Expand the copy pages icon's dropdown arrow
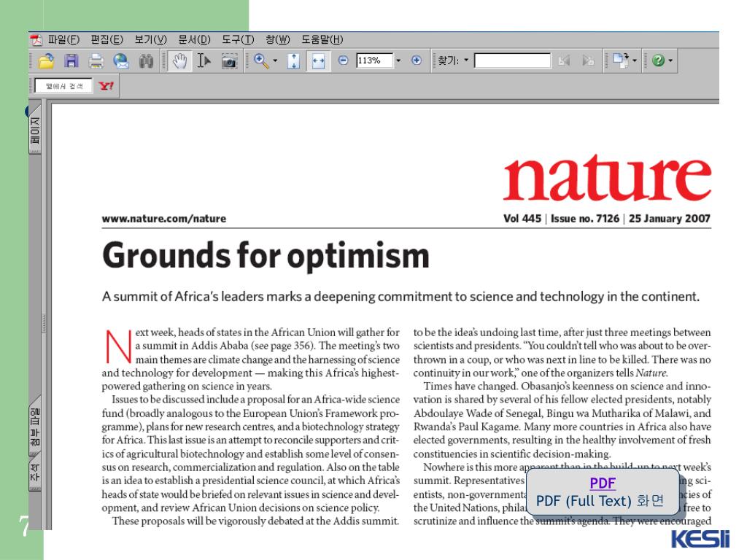747x560 pixels. pyautogui.click(x=635, y=61)
